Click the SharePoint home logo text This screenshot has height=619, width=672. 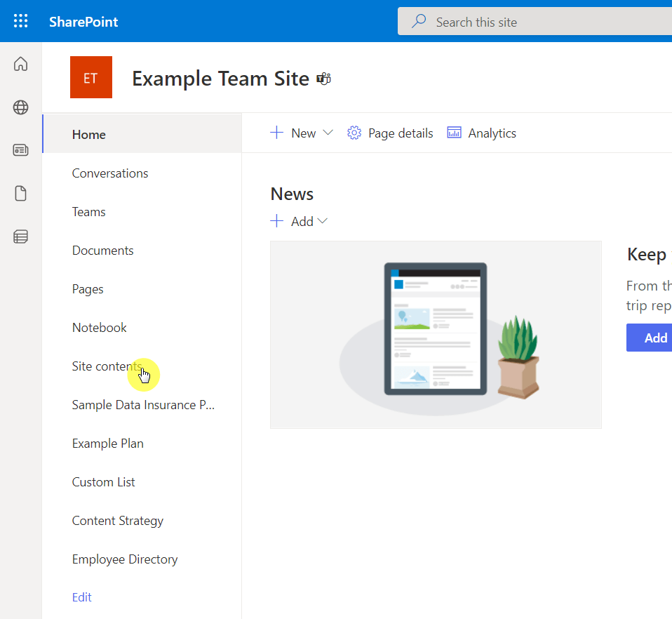pos(83,22)
